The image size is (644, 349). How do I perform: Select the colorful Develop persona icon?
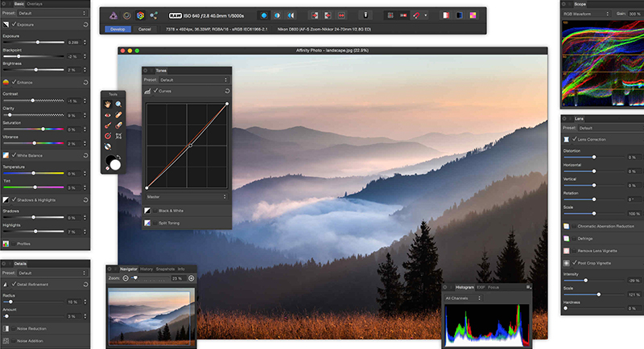[140, 15]
